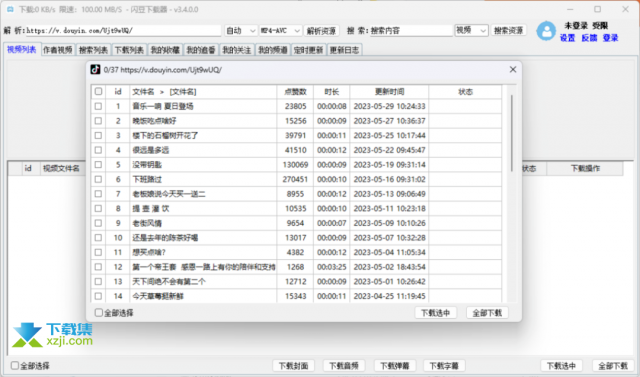Click the TikTok icon in dialog title
The image size is (640, 377).
pyautogui.click(x=95, y=69)
